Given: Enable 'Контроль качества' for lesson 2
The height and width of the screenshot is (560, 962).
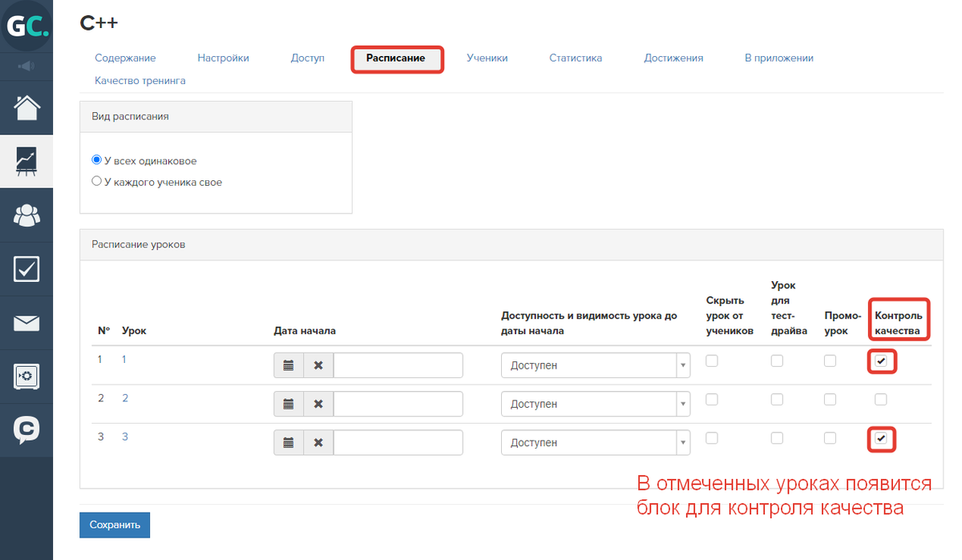Looking at the screenshot, I should coord(881,399).
